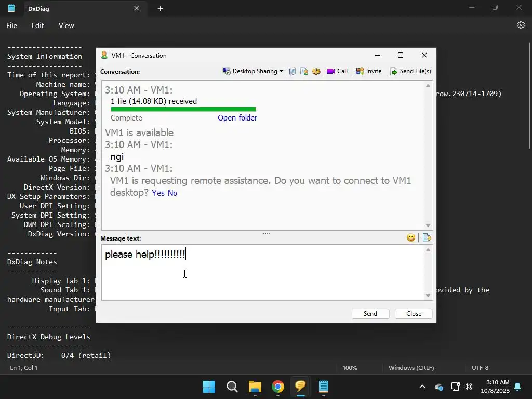The height and width of the screenshot is (399, 532).
Task: Click the 'System Information' heading in Notepad
Action: click(45, 56)
